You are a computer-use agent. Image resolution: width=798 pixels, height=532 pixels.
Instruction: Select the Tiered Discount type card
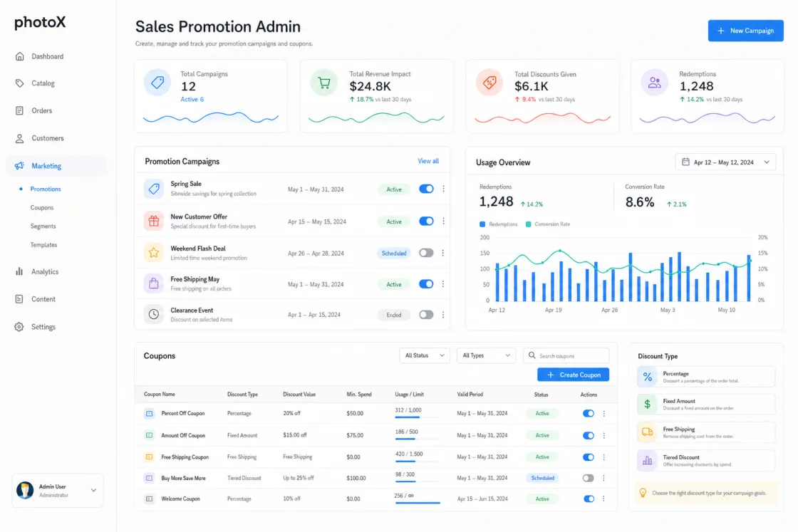pyautogui.click(x=705, y=461)
